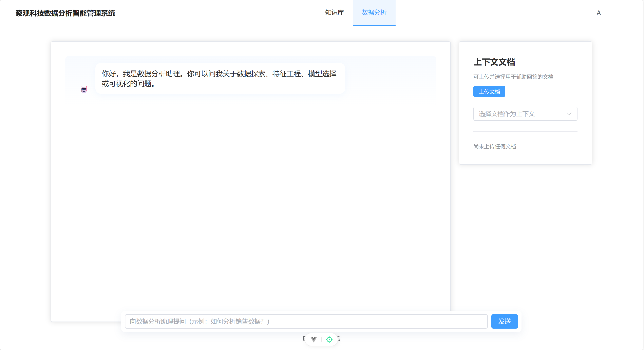The height and width of the screenshot is (350, 644).
Task: Click the 尚未上传任何文档 text
Action: coord(494,146)
